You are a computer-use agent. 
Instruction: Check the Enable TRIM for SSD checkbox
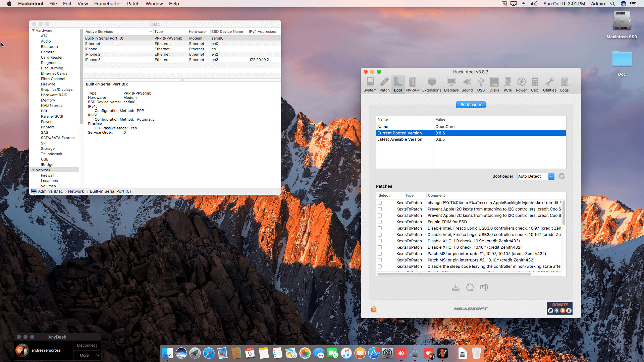(380, 222)
